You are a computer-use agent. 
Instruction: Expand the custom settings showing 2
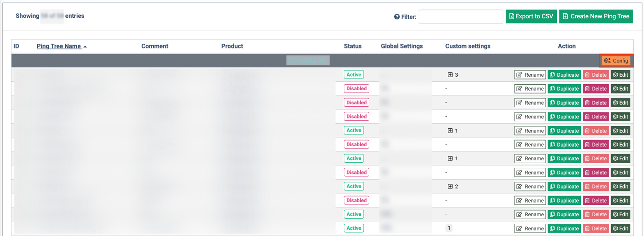pyautogui.click(x=450, y=187)
